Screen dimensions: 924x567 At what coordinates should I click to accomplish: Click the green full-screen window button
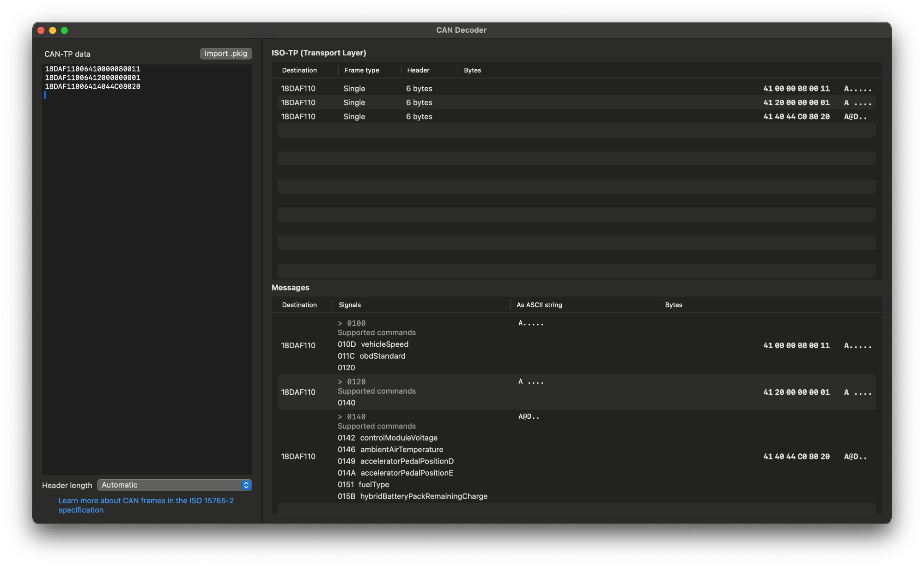pos(65,30)
